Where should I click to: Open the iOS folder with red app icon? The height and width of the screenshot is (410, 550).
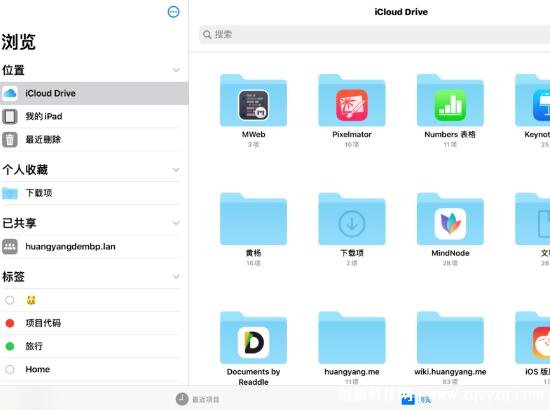[x=532, y=337]
